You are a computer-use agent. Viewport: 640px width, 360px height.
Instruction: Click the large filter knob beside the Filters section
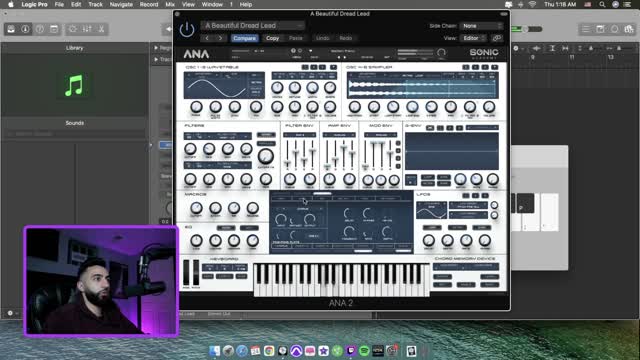coord(266,156)
